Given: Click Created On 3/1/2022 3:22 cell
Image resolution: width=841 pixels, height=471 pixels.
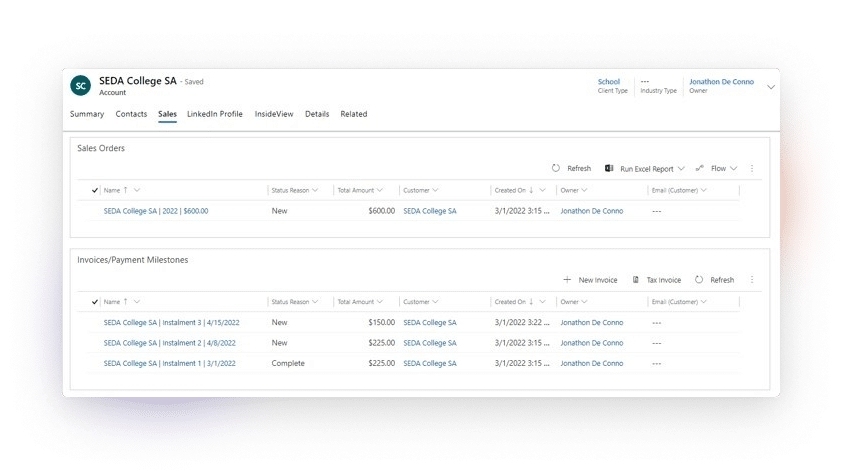Looking at the screenshot, I should click(x=522, y=322).
